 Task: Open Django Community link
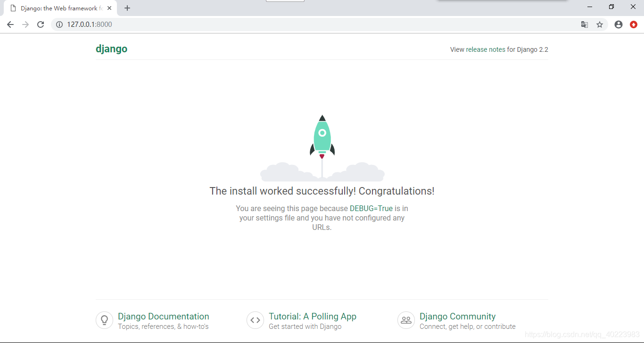click(457, 317)
